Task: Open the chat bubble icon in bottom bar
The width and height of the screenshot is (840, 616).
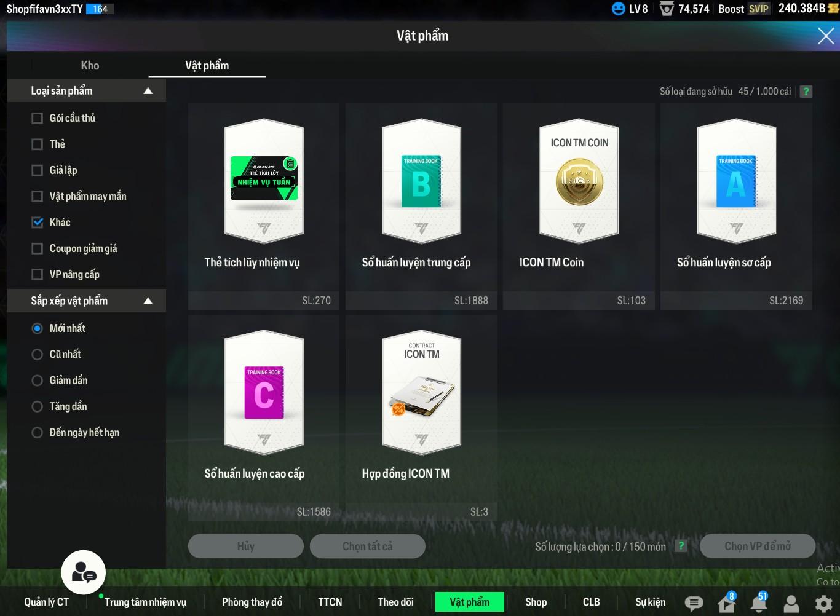Action: pyautogui.click(x=694, y=603)
